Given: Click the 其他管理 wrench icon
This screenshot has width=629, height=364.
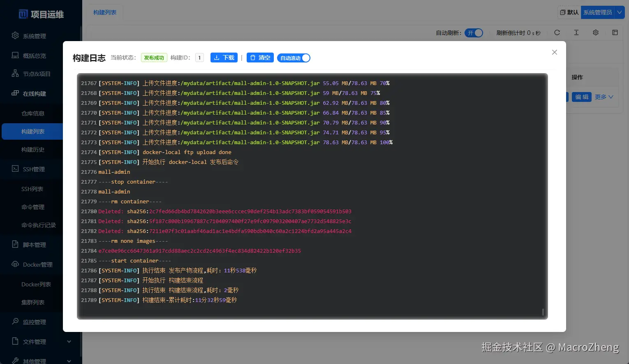Looking at the screenshot, I should point(15,360).
